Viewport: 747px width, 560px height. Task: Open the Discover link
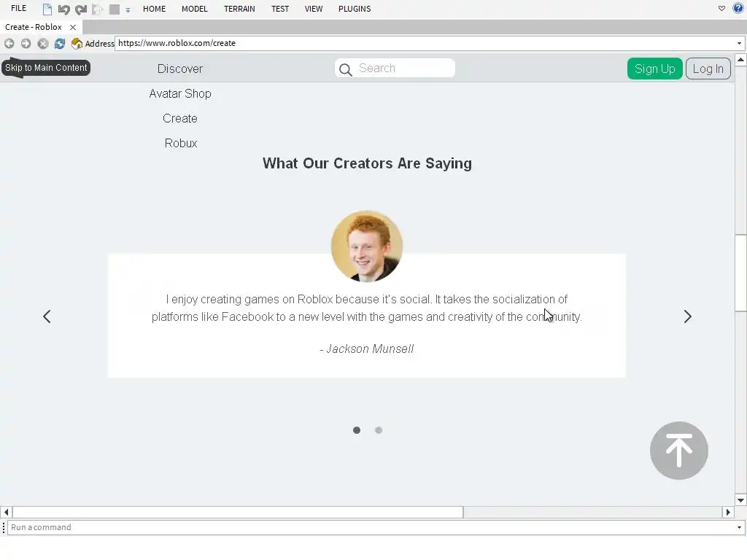pyautogui.click(x=180, y=69)
